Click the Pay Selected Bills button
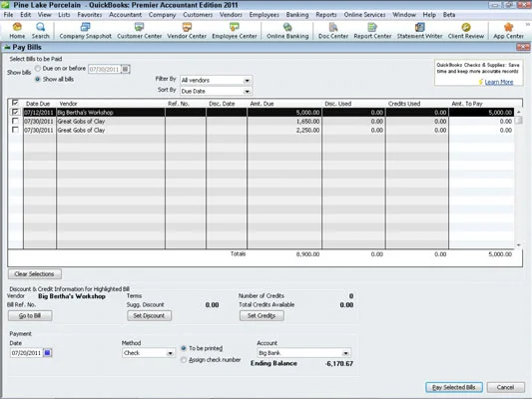Viewport: 532px width, 399px height. tap(454, 387)
